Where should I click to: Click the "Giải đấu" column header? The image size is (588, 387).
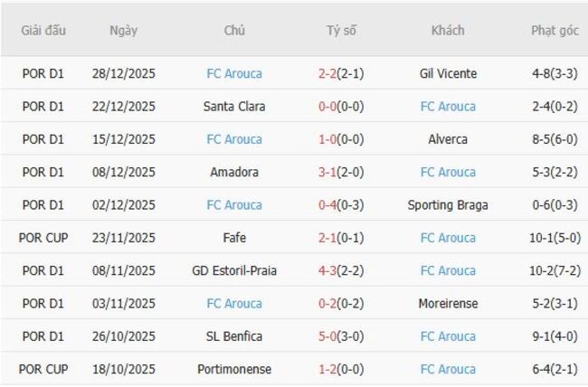[x=43, y=30]
